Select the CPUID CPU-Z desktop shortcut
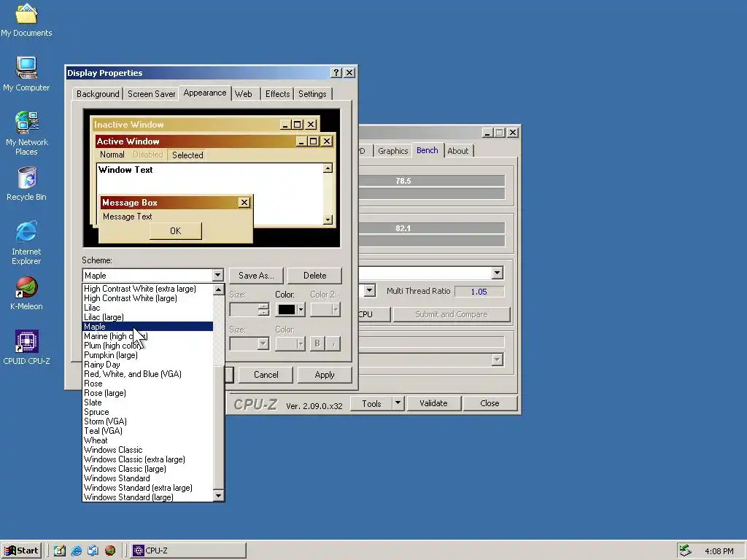This screenshot has height=560, width=747. [x=26, y=348]
